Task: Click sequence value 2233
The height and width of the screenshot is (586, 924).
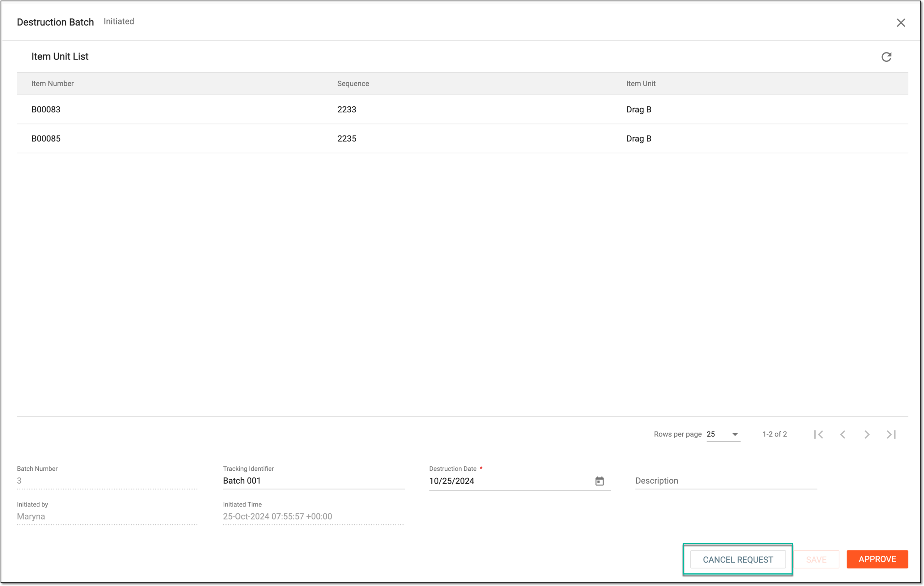Action: (347, 109)
